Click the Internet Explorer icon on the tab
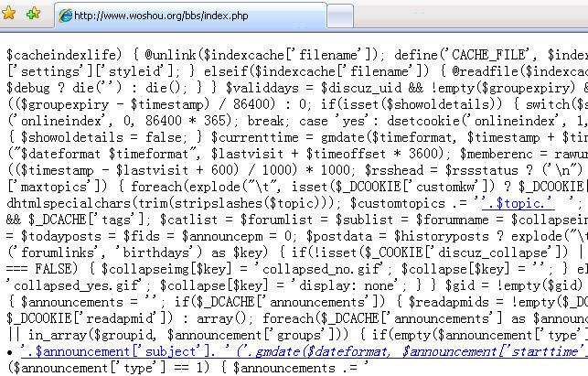 click(65, 16)
